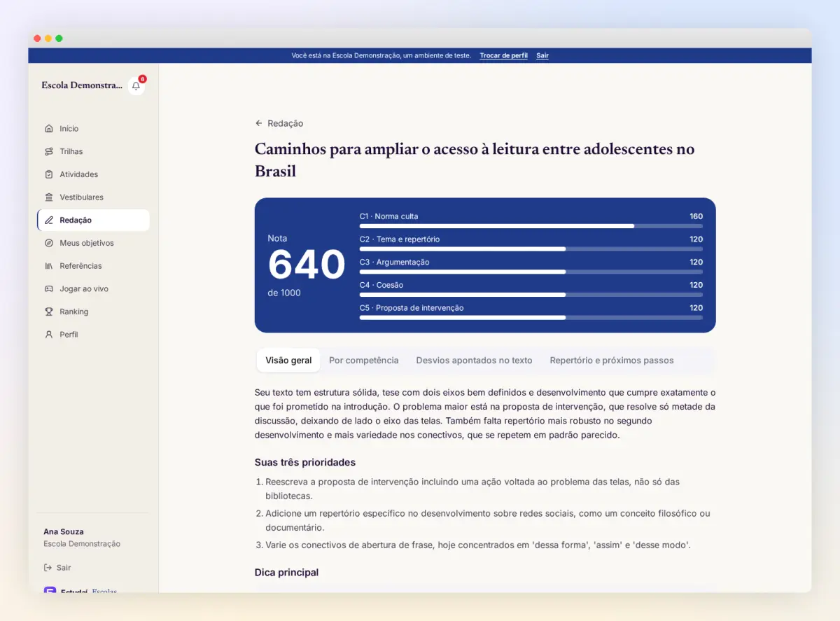Click the Início home icon
840x621 pixels.
coord(49,129)
